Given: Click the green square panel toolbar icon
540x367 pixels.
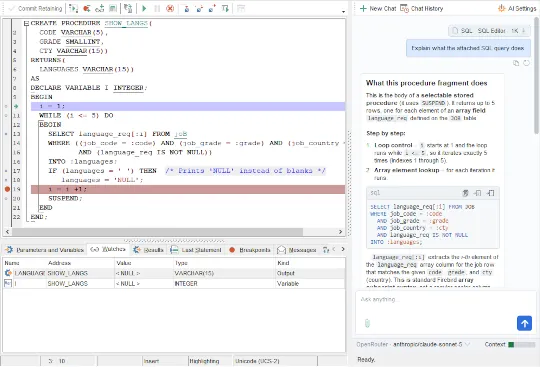Looking at the screenshot, I should coord(113,9).
